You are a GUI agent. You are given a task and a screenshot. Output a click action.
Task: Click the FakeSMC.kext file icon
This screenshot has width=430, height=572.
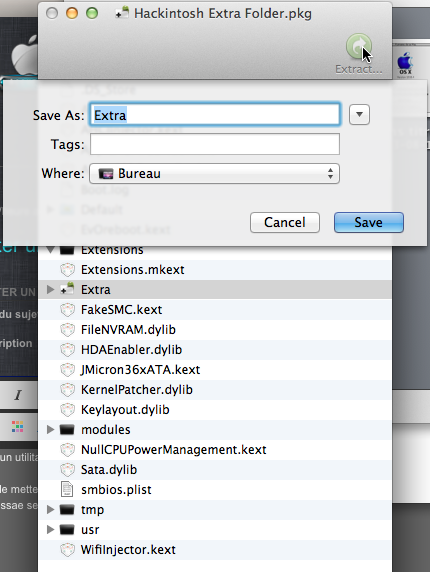click(x=67, y=310)
